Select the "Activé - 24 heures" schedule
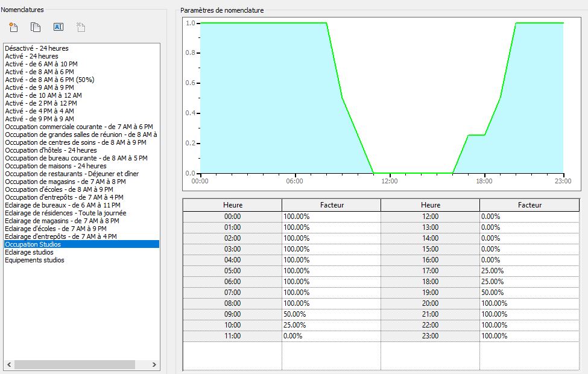This screenshot has width=588, height=374. 33,55
